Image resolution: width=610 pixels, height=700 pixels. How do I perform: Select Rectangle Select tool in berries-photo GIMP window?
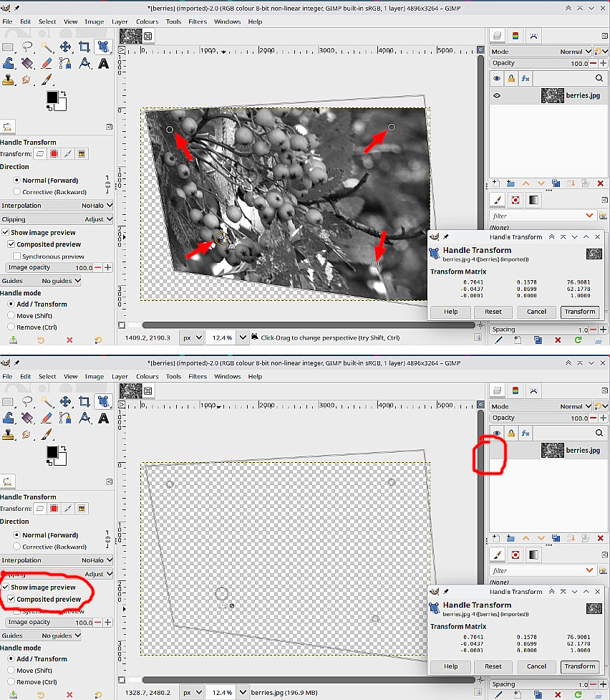[8, 47]
